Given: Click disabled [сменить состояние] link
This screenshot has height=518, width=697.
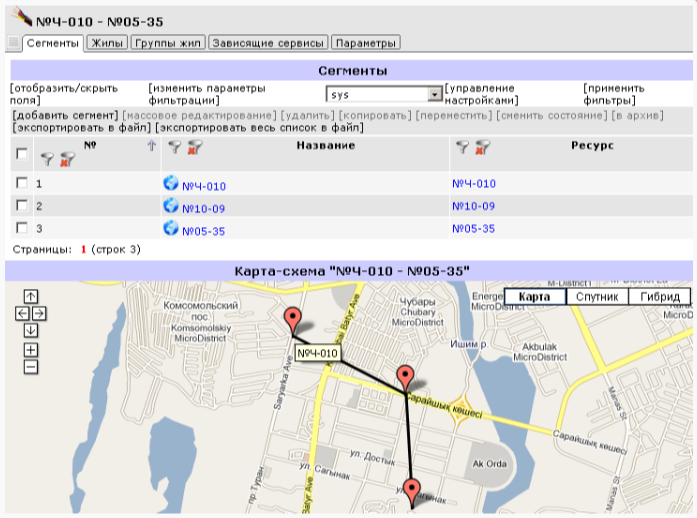Looking at the screenshot, I should [552, 116].
